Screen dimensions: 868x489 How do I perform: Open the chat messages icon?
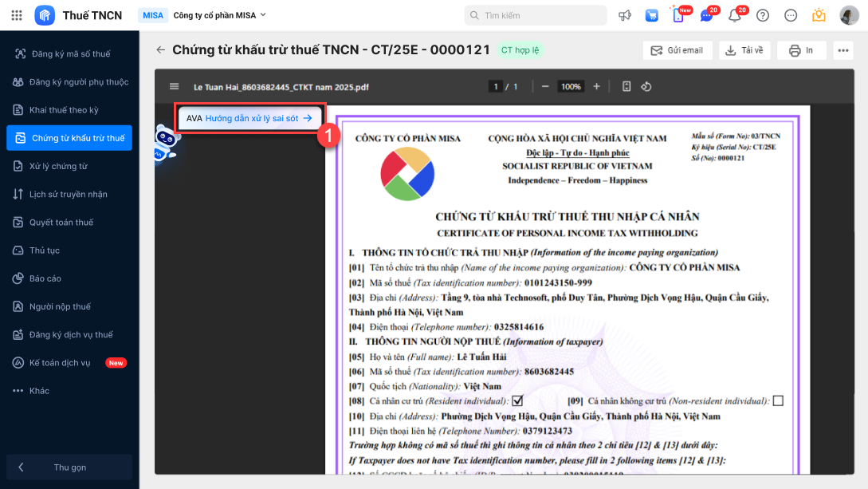click(706, 15)
